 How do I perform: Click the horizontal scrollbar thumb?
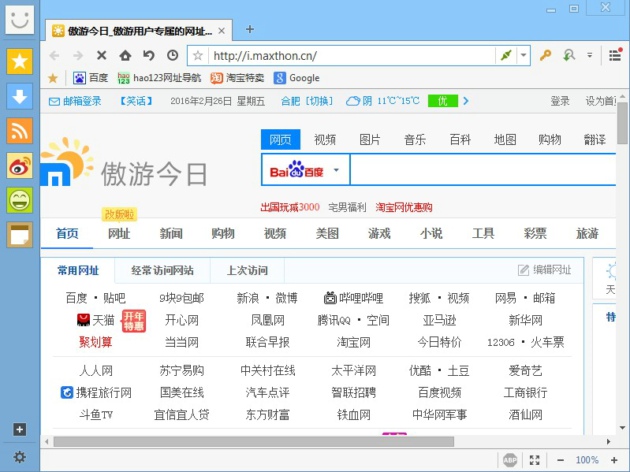pyautogui.click(x=254, y=442)
